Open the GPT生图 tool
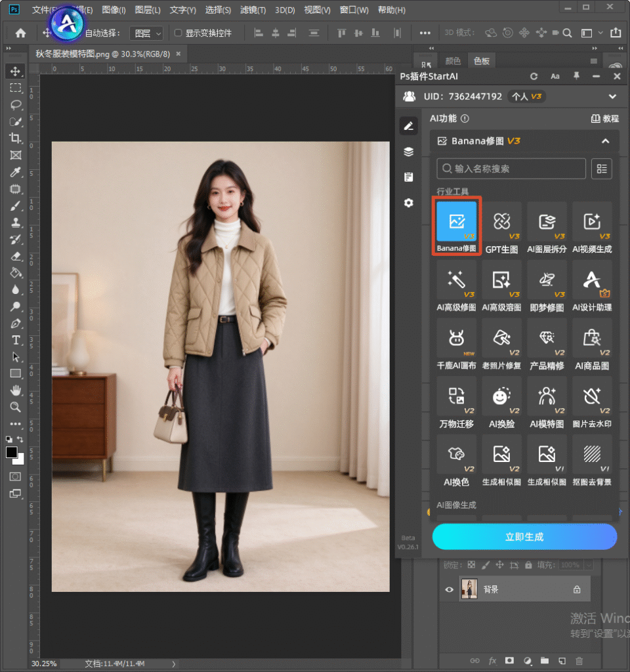 pyautogui.click(x=501, y=228)
